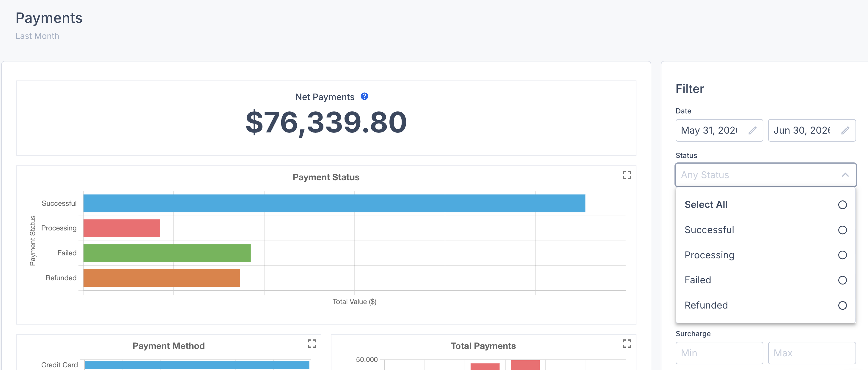The image size is (868, 370).
Task: Click the pencil icon in the May 31 date field
Action: point(752,130)
